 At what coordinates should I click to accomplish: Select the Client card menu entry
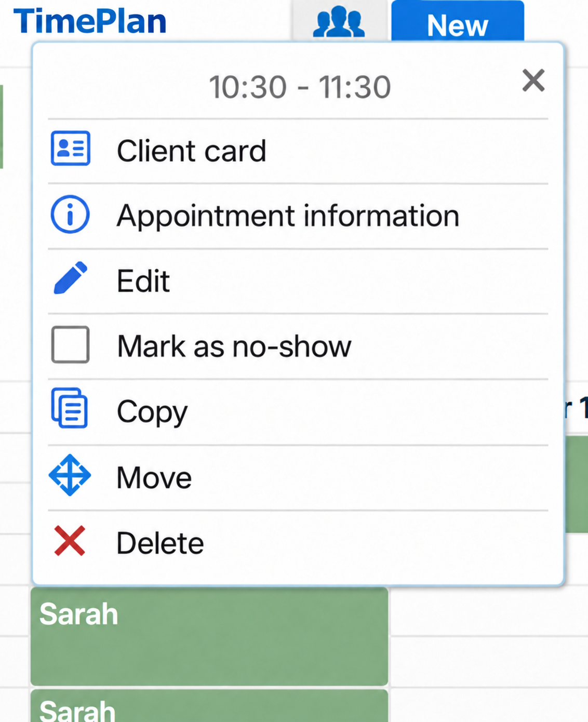(x=298, y=151)
